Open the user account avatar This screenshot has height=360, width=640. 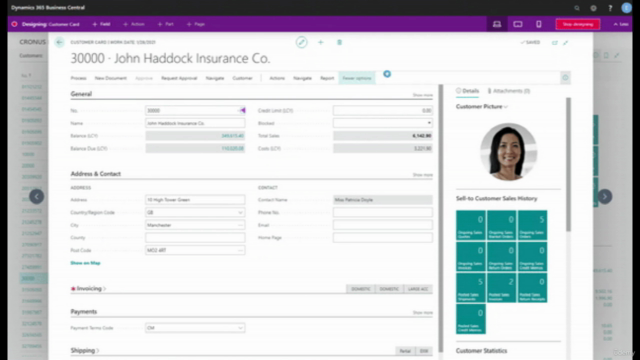(x=627, y=7)
